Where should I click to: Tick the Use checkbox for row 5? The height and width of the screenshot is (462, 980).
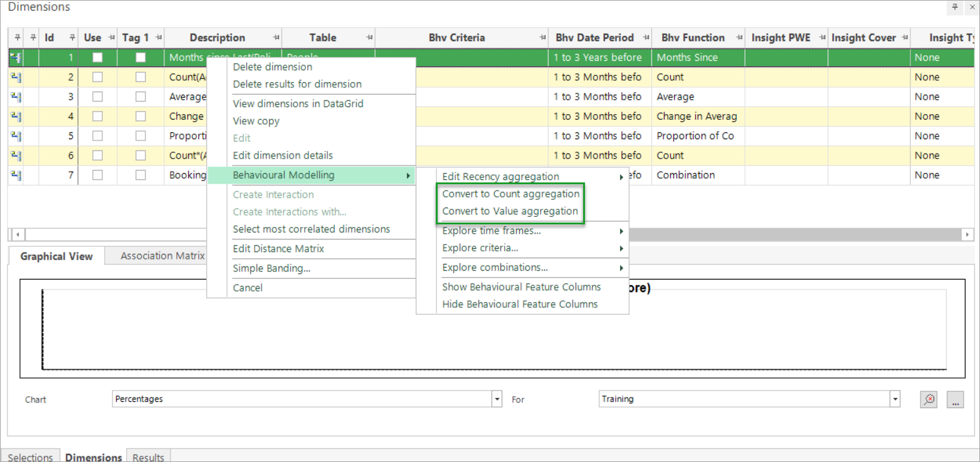click(x=98, y=135)
